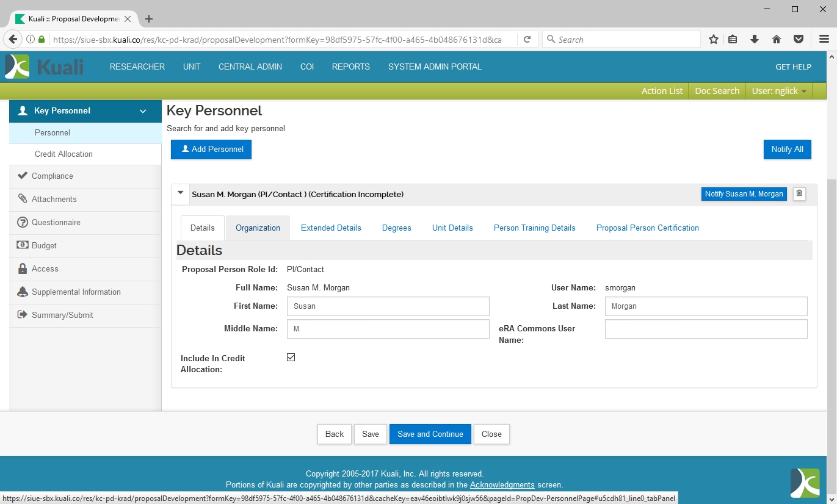837x504 pixels.
Task: Open the Budget sidebar section
Action: click(44, 245)
